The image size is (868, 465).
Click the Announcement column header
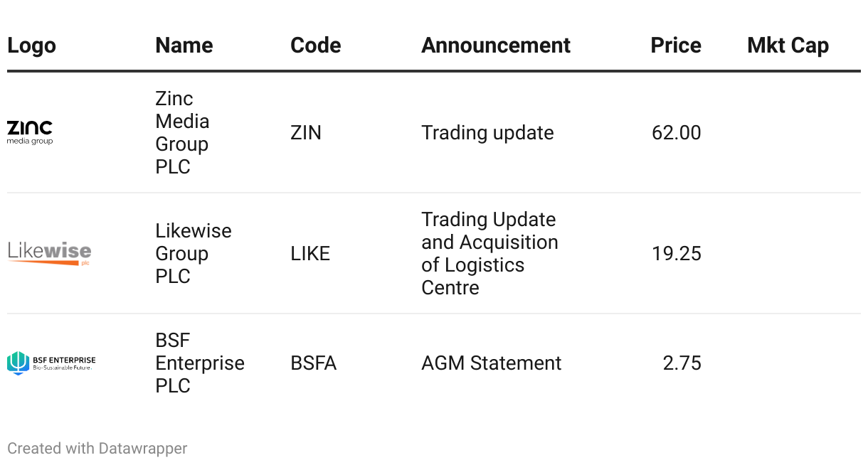tap(495, 46)
